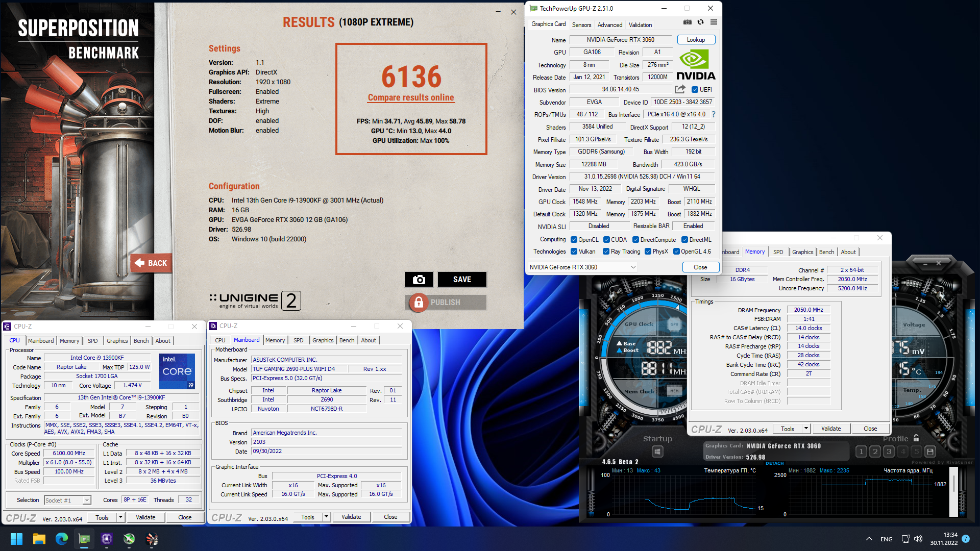Viewport: 980px width, 551px height.
Task: Switch to GPU-Z Validation tab
Action: pos(640,25)
